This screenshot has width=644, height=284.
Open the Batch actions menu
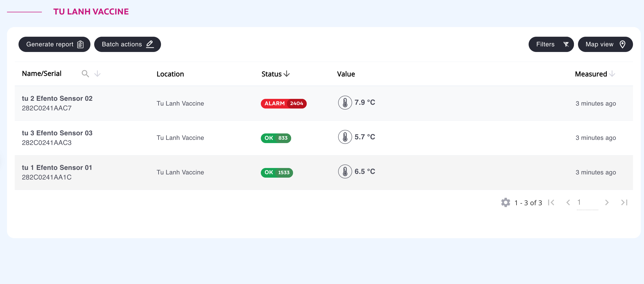(127, 44)
